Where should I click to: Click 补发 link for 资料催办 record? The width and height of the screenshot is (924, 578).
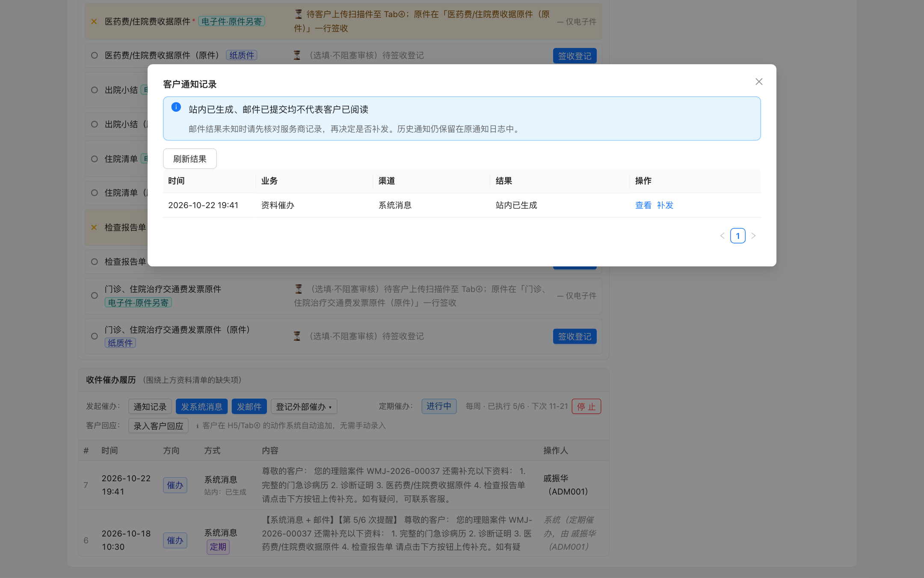pyautogui.click(x=665, y=205)
